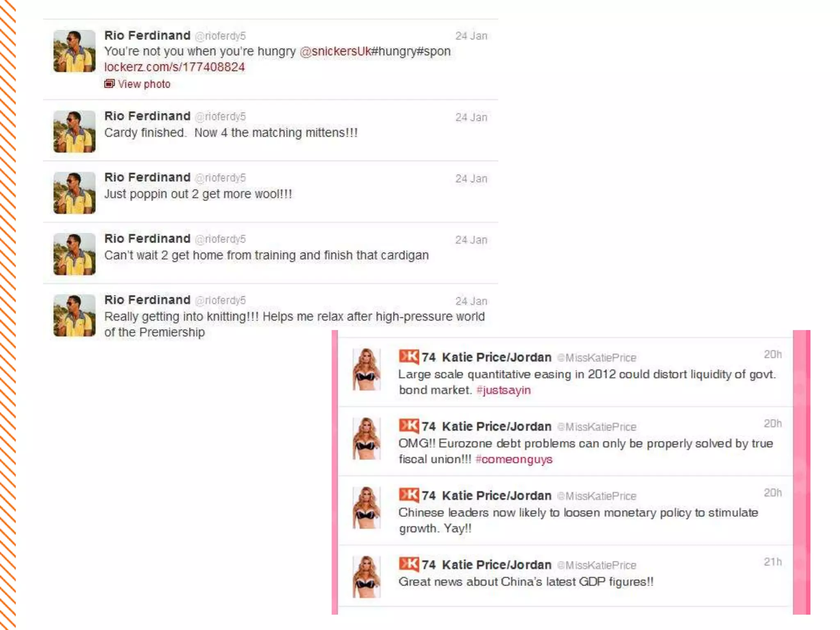Image resolution: width=840 pixels, height=630 pixels.
Task: Click the Klout icon on quantitative easing tweet
Action: [409, 356]
